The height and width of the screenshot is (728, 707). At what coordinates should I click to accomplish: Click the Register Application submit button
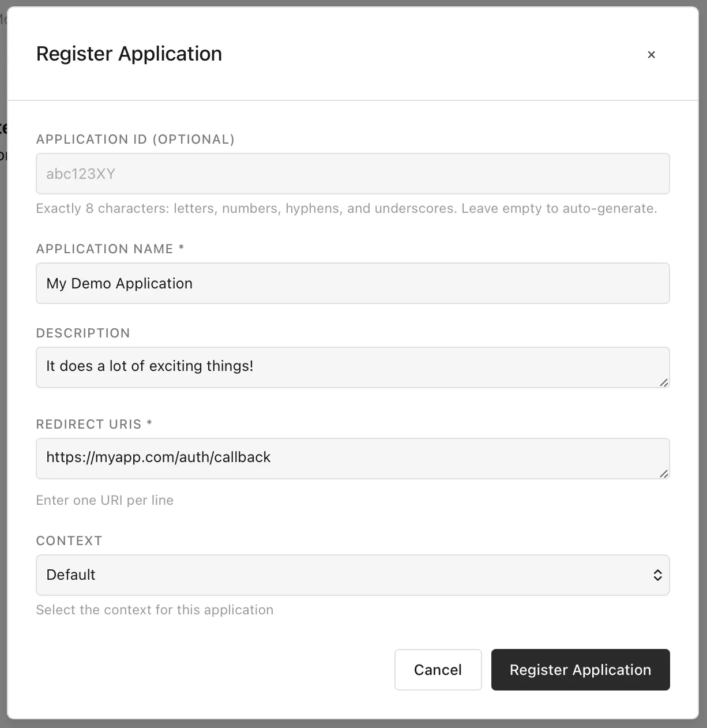[580, 670]
